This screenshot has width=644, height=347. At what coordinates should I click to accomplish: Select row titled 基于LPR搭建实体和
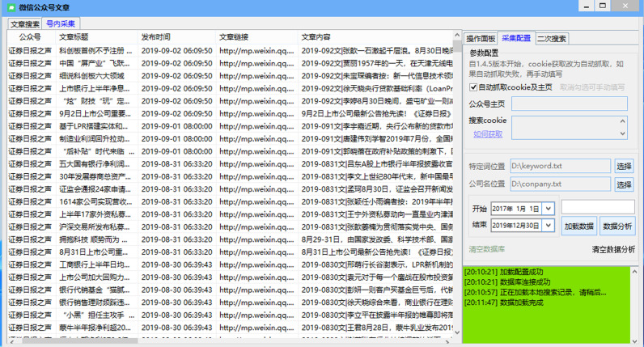[x=230, y=126]
